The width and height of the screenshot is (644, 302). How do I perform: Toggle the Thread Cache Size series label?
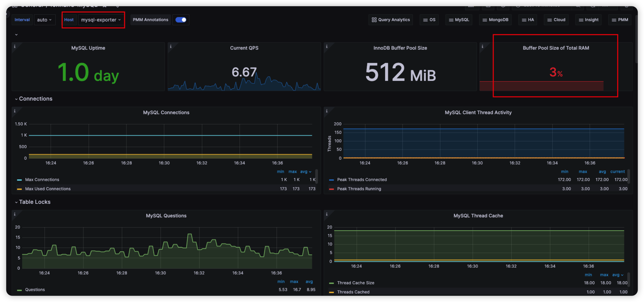tap(356, 283)
